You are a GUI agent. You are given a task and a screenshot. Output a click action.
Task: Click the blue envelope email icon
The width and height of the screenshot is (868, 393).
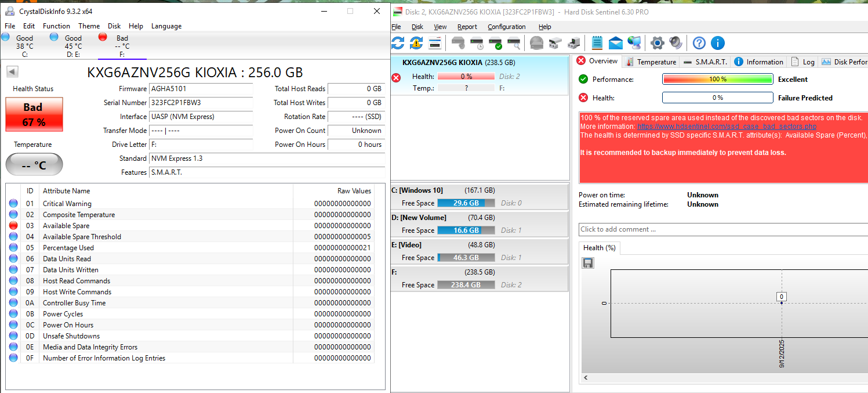coord(615,43)
